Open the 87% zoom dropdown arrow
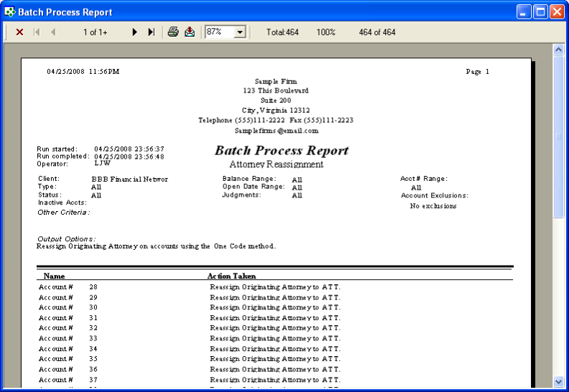569x392 pixels. tap(240, 32)
